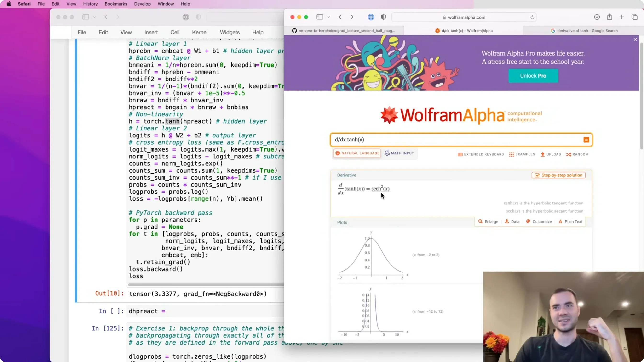644x362 pixels.
Task: Switch to derivative of tanh Google Search tab
Action: pyautogui.click(x=584, y=31)
